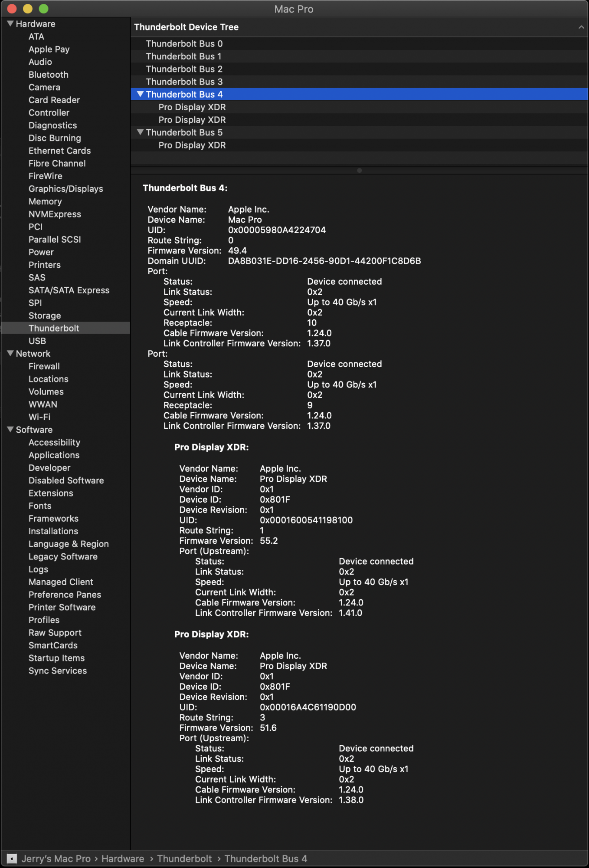
Task: Open Accessibility under Software
Action: pos(55,442)
